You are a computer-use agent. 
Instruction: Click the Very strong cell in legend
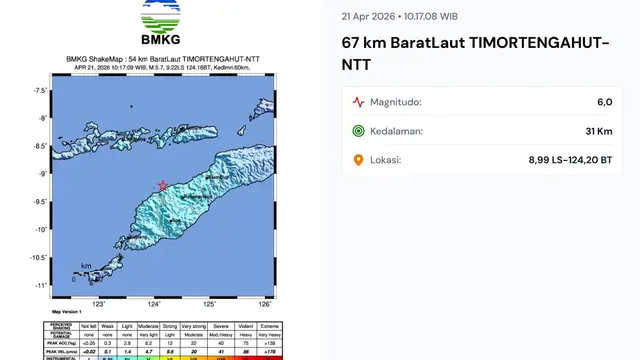click(x=193, y=326)
